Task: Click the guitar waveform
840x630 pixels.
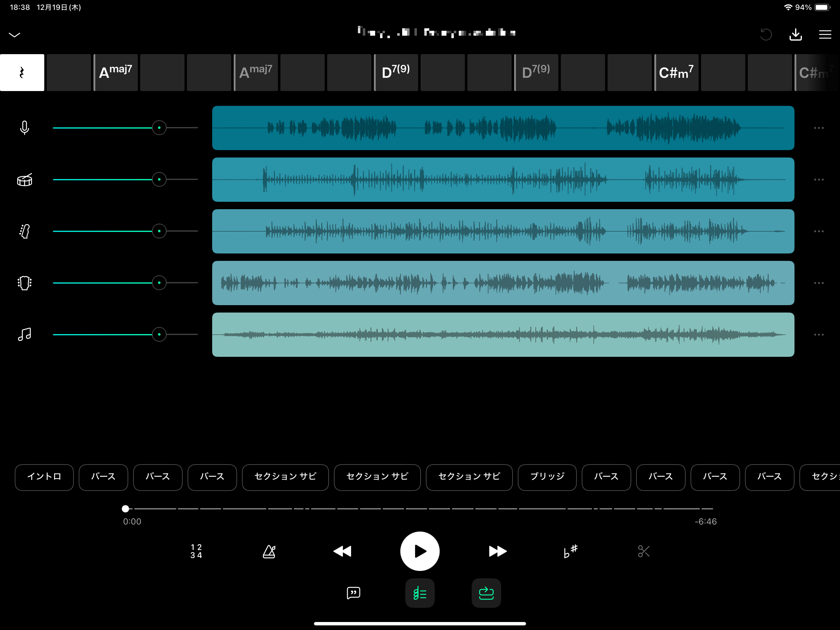Action: pos(503,283)
